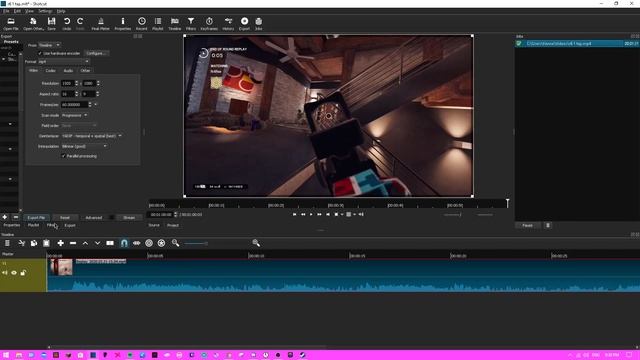Click the Reset button in Export panel

pos(65,218)
